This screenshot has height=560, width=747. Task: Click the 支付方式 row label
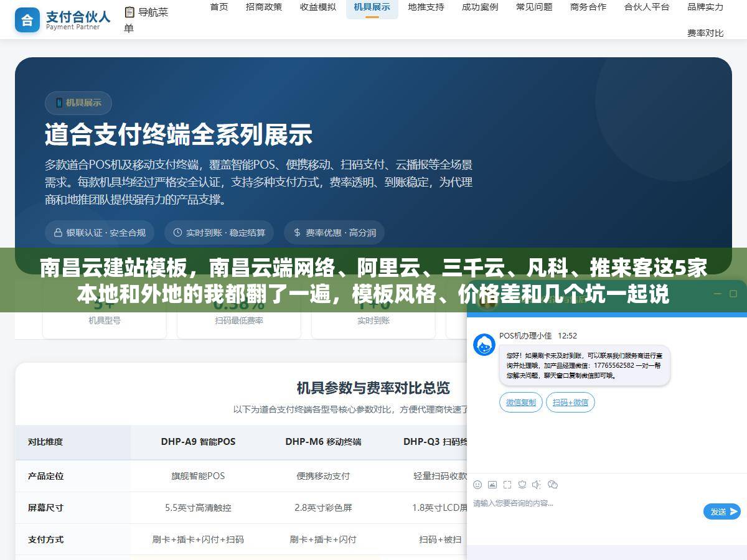[45, 539]
